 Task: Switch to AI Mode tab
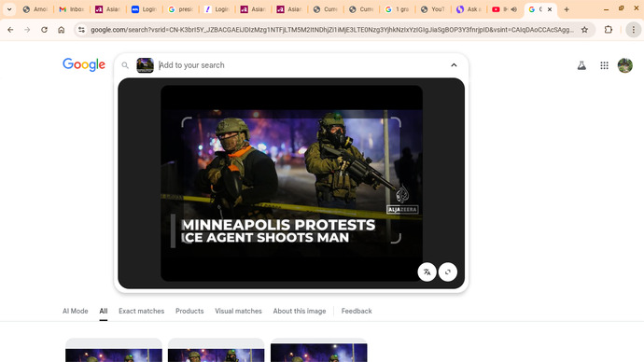tap(76, 311)
